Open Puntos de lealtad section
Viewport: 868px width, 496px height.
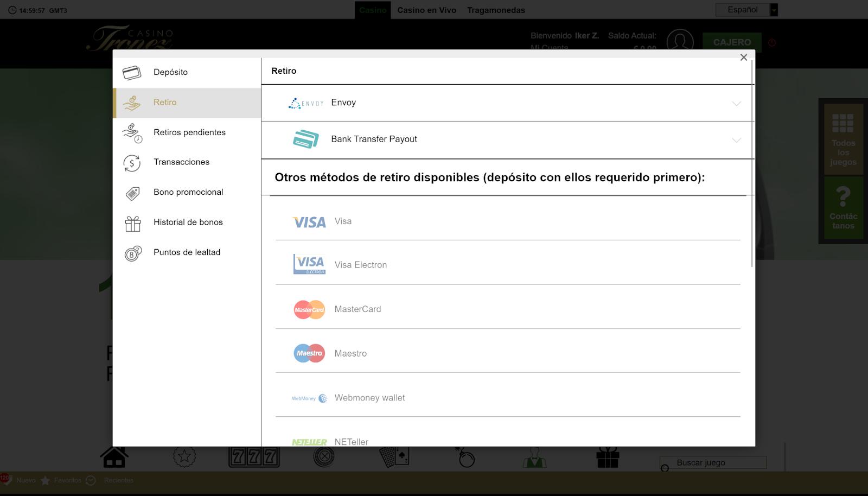tap(187, 253)
